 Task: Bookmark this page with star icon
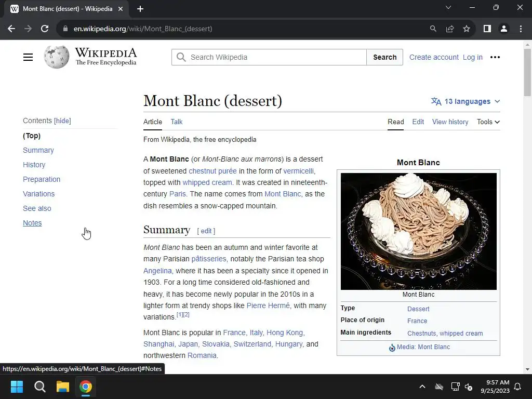467,29
